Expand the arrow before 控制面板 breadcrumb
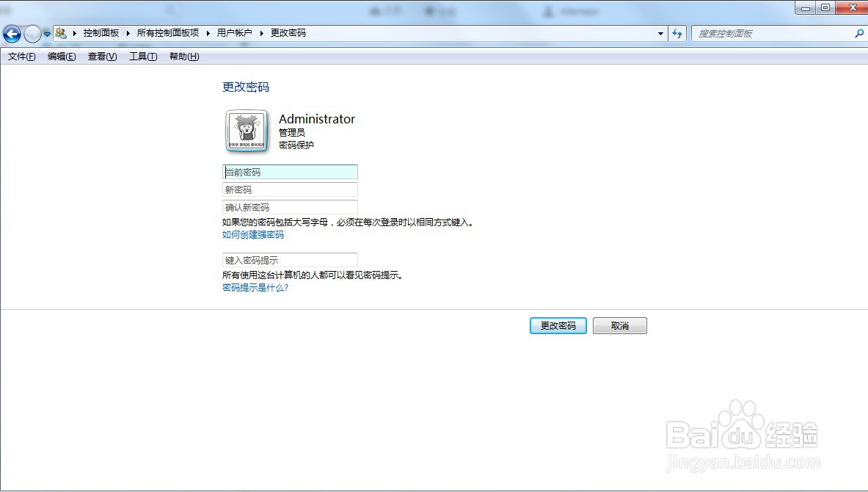 pyautogui.click(x=75, y=33)
